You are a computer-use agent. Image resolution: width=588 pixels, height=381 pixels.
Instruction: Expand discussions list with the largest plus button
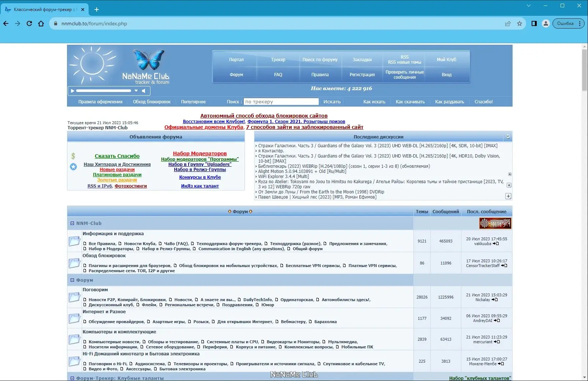(508, 196)
